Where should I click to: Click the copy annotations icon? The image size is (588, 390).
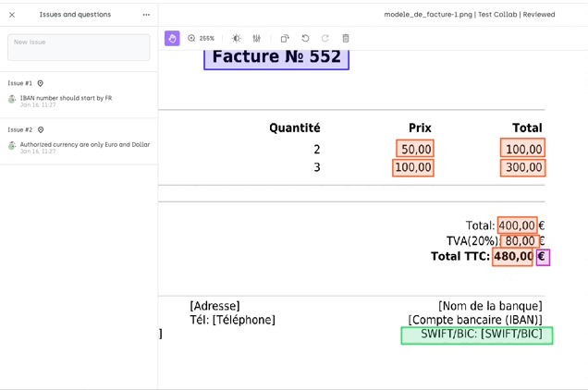click(x=285, y=38)
